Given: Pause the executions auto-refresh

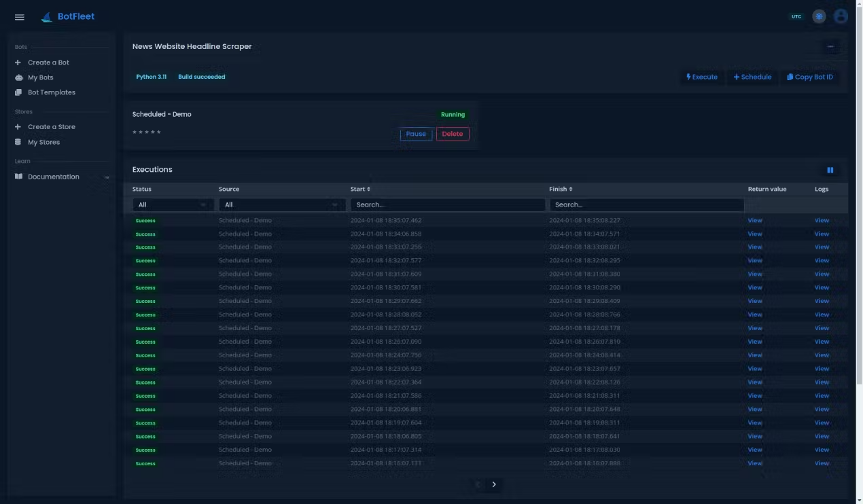Looking at the screenshot, I should pos(830,170).
